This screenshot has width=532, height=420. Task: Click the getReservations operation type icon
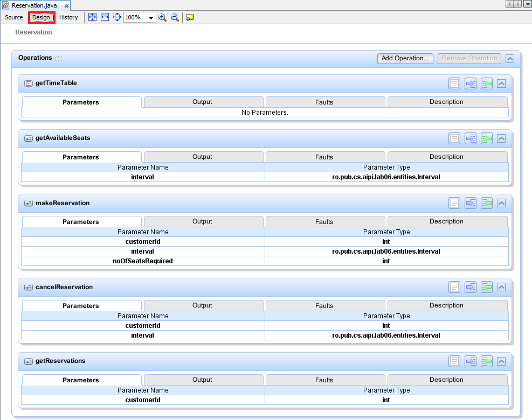(29, 361)
